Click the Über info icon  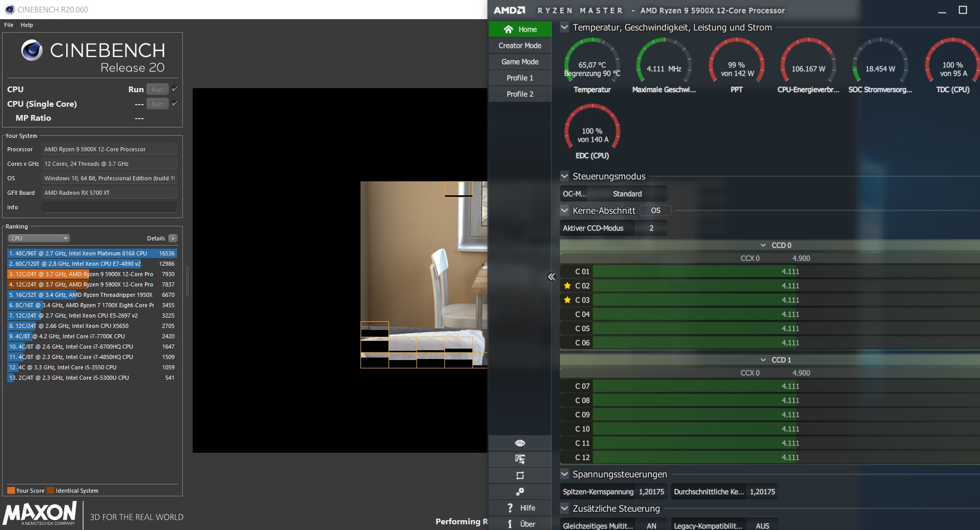click(510, 524)
